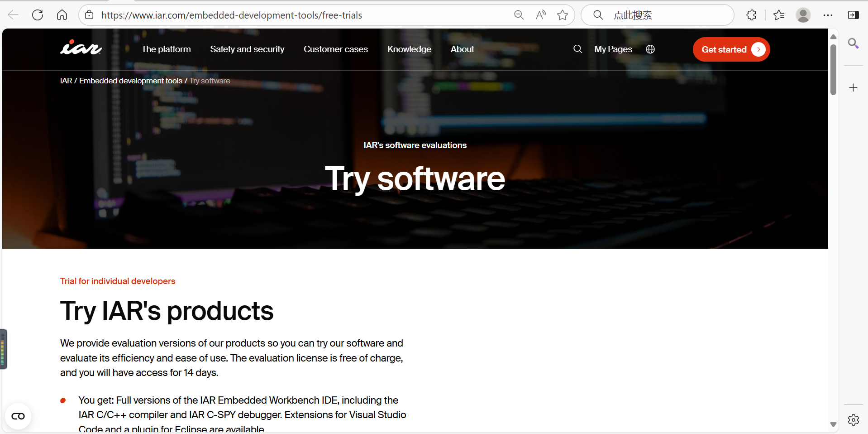Open cookie consent floating icon

pos(18,416)
